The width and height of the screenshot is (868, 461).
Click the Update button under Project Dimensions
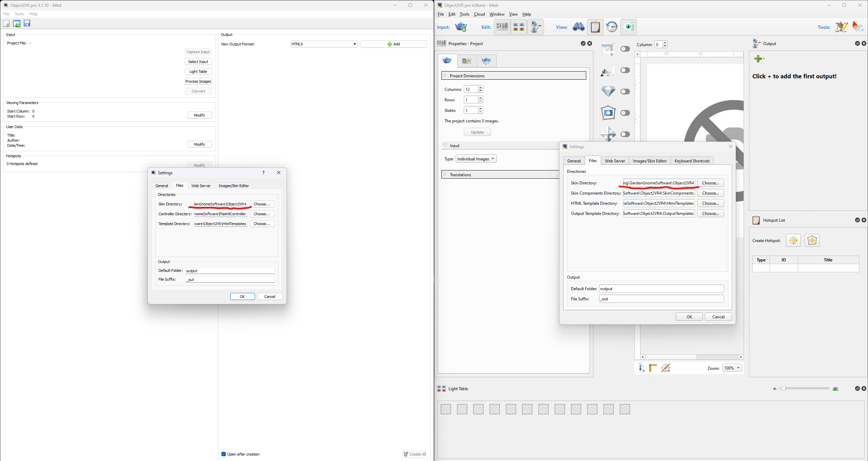pyautogui.click(x=477, y=132)
